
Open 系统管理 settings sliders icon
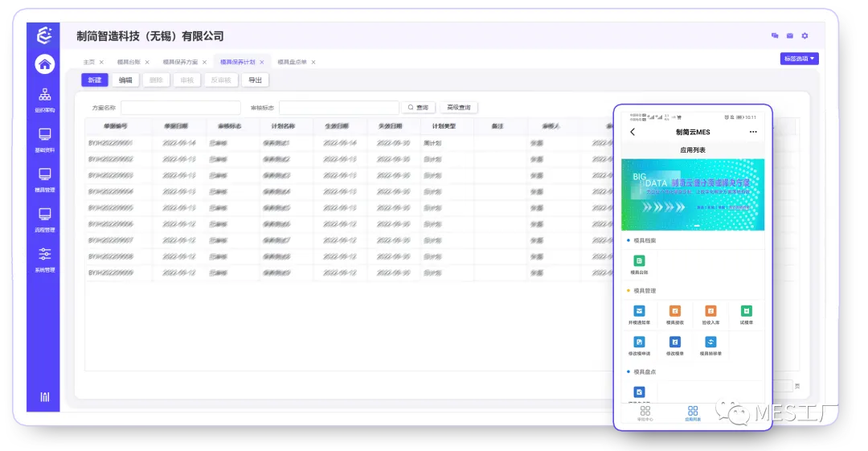[x=45, y=258]
